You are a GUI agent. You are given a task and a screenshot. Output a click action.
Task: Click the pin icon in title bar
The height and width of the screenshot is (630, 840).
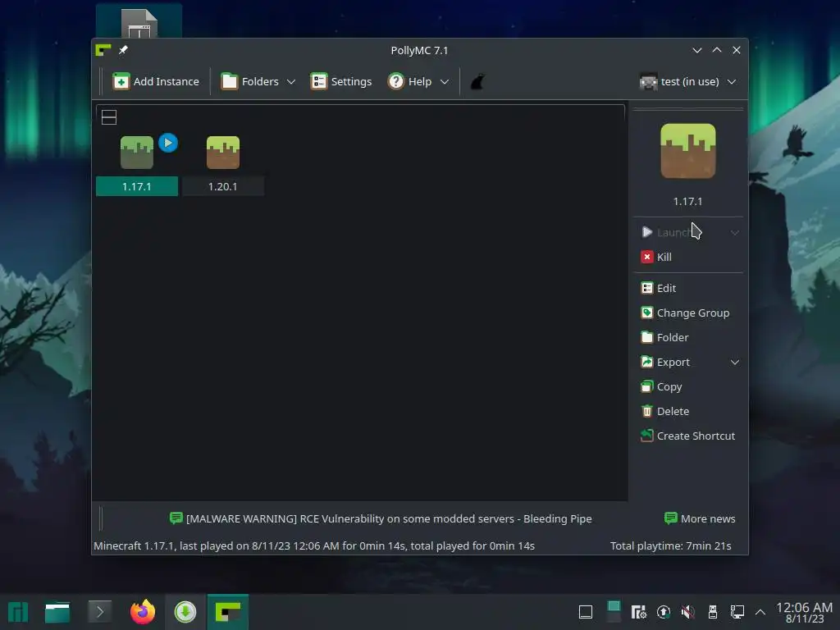123,50
